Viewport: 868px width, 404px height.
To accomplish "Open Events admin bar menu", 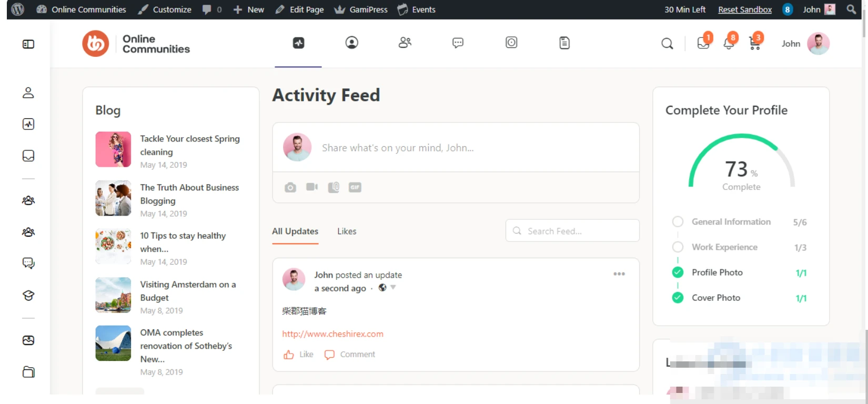I will [416, 9].
